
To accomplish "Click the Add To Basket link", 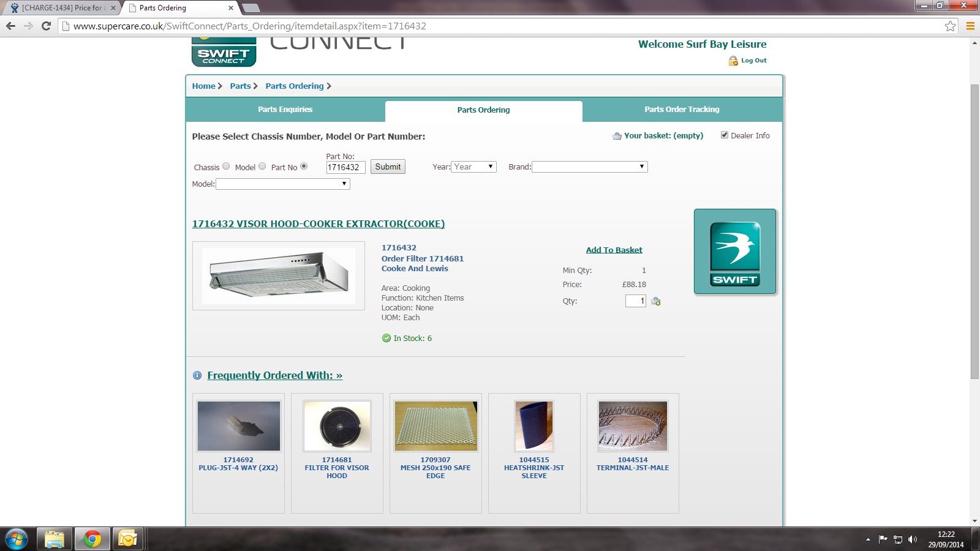I will click(x=614, y=250).
